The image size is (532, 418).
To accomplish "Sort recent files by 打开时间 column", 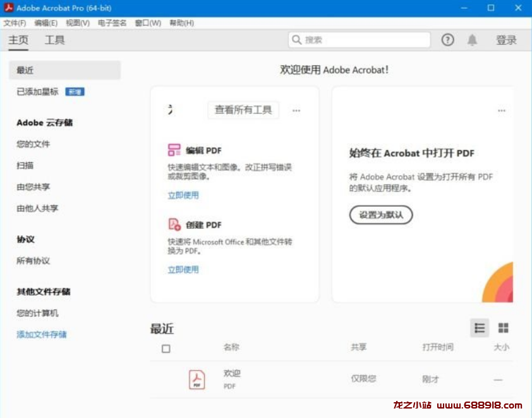I will pyautogui.click(x=438, y=347).
